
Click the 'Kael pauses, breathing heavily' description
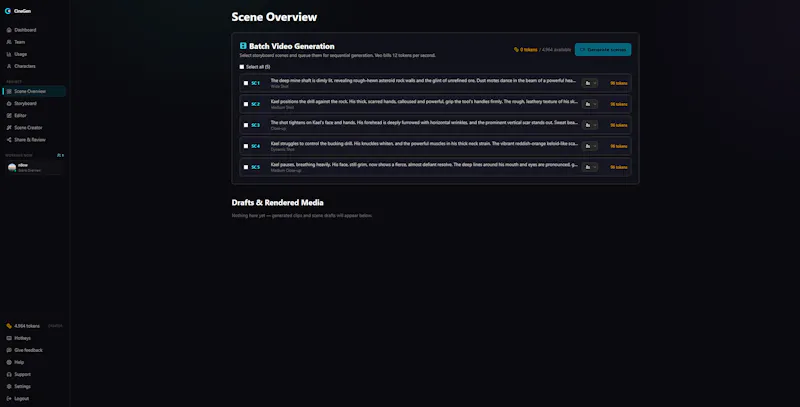(x=424, y=164)
